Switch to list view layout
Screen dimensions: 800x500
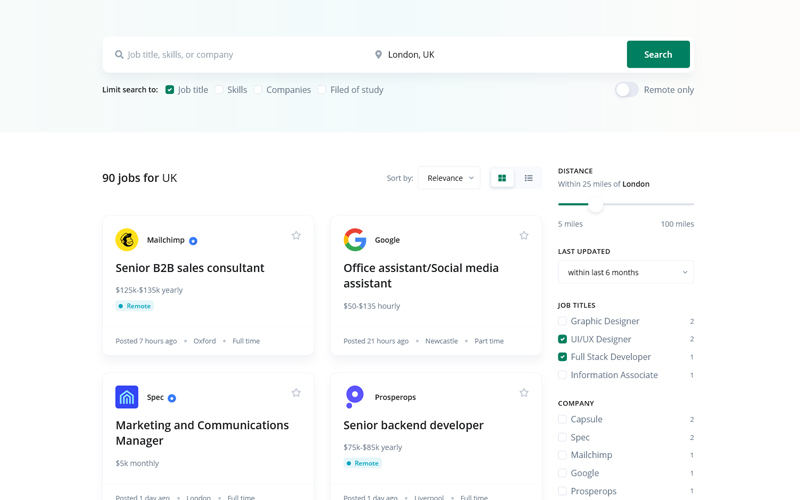click(x=529, y=178)
